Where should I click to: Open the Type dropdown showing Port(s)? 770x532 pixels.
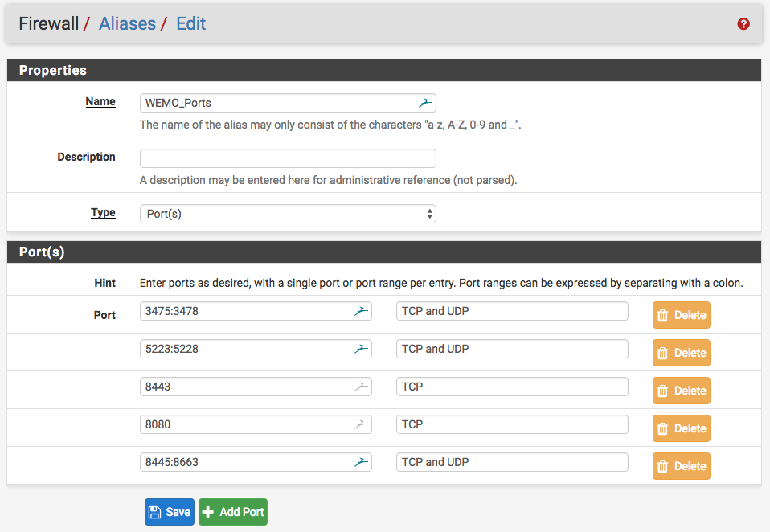click(288, 214)
